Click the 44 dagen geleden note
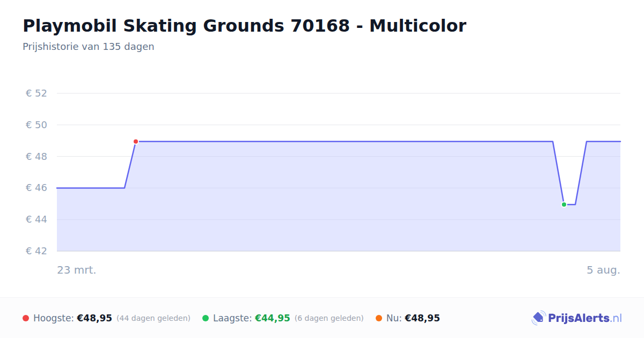644x338 pixels. [153, 318]
